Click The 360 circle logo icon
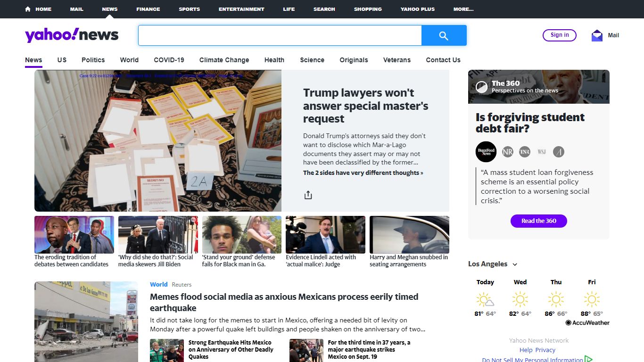 482,87
